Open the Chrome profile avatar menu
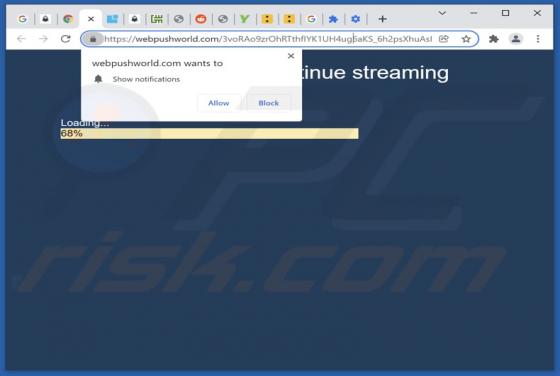Screen dimensions: 560x376 click(515, 39)
